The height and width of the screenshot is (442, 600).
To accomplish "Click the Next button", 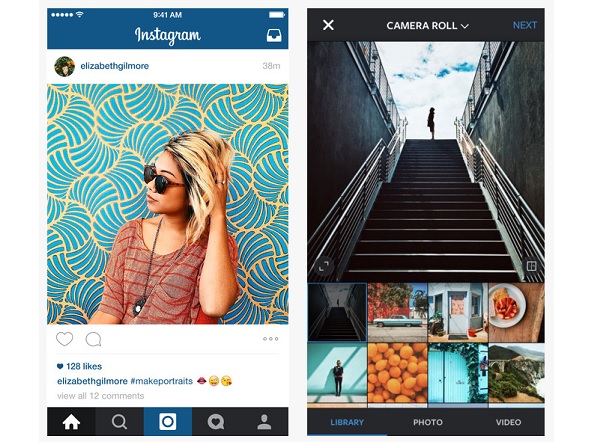I will pyautogui.click(x=525, y=25).
